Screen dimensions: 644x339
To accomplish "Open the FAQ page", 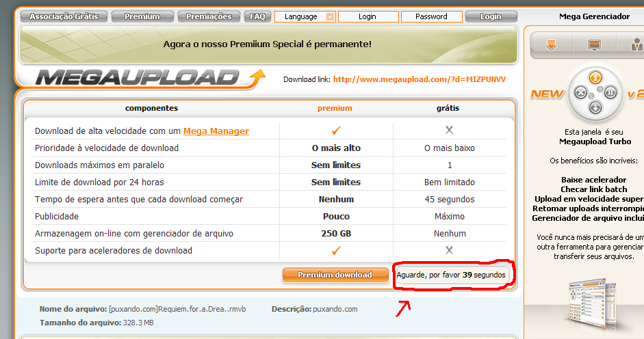I will pos(257,16).
